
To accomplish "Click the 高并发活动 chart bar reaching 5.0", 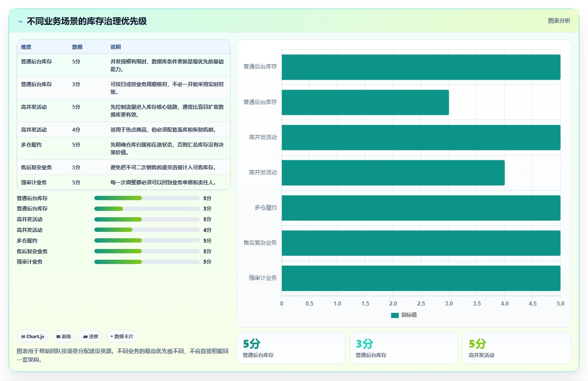I will coord(421,138).
